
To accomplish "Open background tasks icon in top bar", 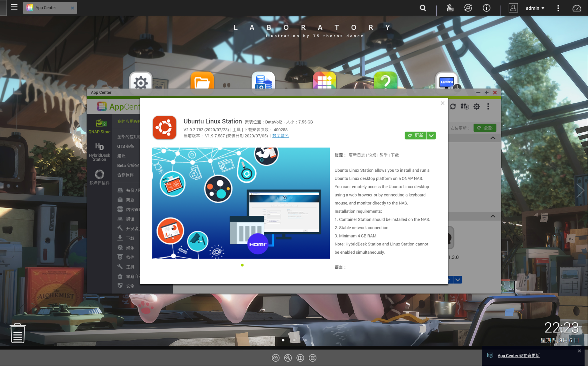I will click(x=450, y=8).
